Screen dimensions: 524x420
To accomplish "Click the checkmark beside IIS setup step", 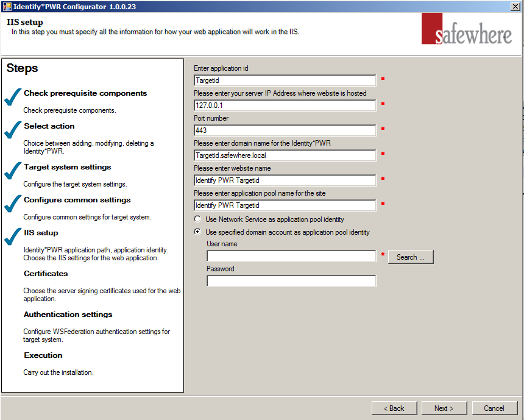I will coord(13,237).
